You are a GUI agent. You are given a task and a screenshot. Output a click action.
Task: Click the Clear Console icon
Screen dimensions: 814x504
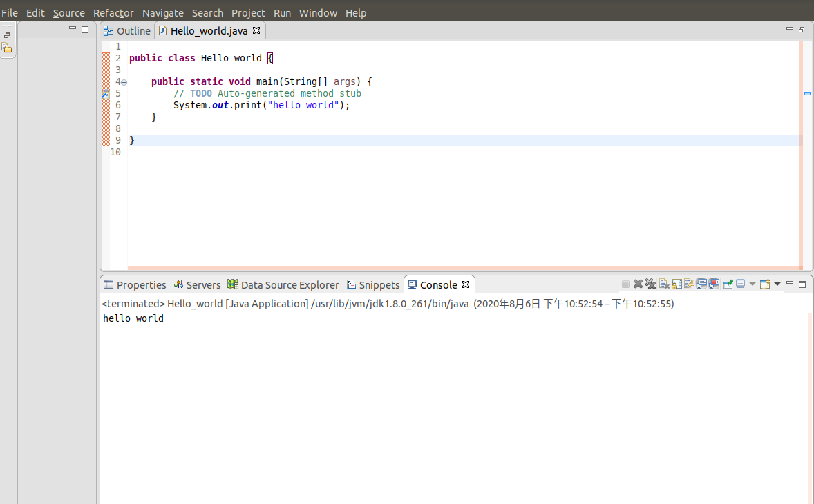[x=664, y=284]
